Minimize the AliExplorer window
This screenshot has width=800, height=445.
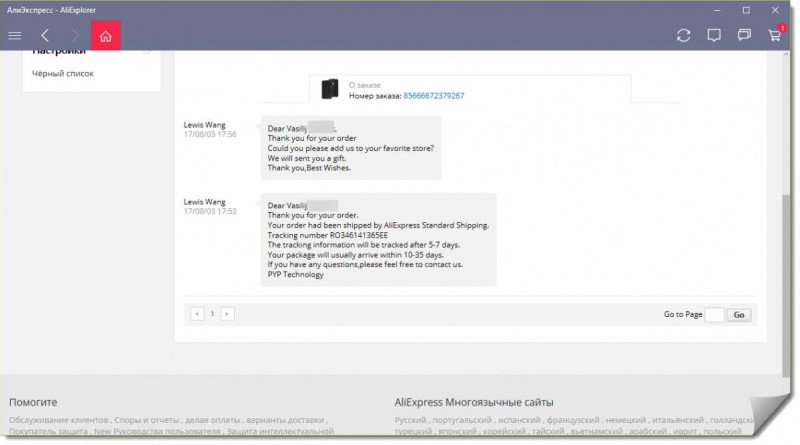[x=717, y=10]
